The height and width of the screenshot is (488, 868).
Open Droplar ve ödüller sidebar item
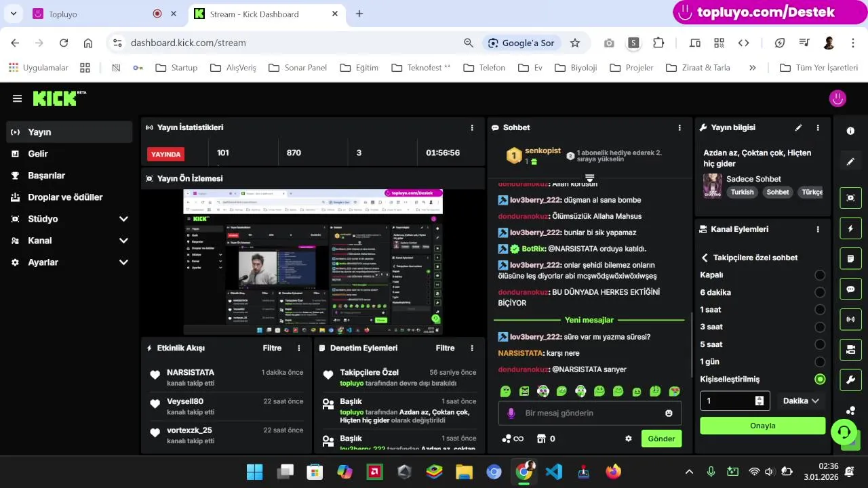(69, 197)
